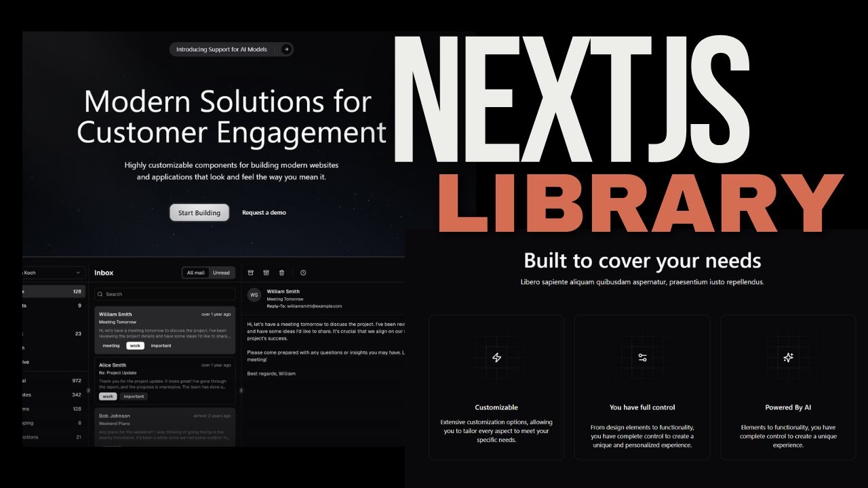
Task: Select the sidebar folder showing count 23
Action: (x=54, y=333)
